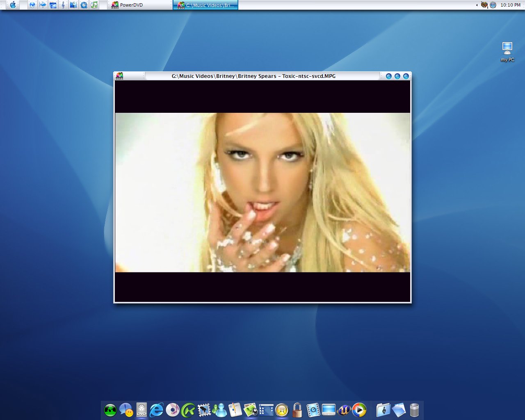Click the Toxic-ntsc-svcd.MPG window title text
Image resolution: width=525 pixels, height=420 pixels.
pyautogui.click(x=253, y=76)
